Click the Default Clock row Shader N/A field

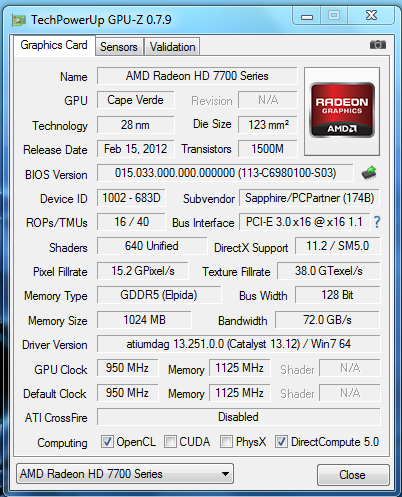point(350,393)
